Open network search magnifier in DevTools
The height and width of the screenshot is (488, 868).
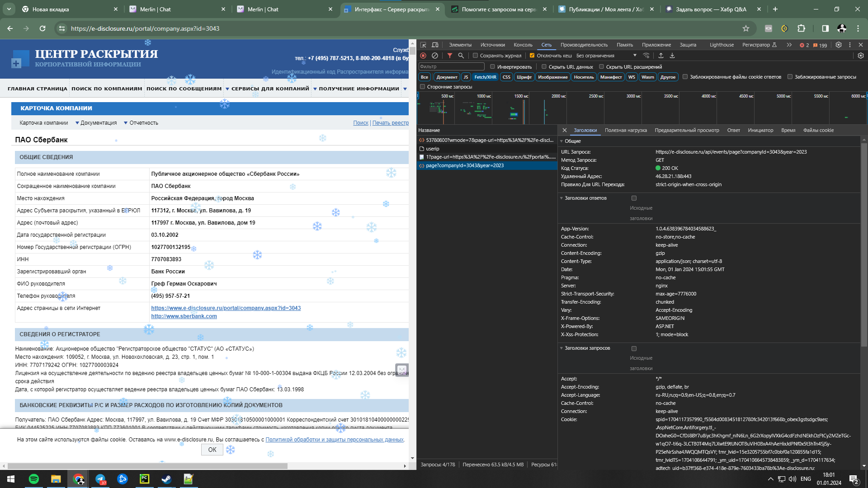pyautogui.click(x=461, y=56)
